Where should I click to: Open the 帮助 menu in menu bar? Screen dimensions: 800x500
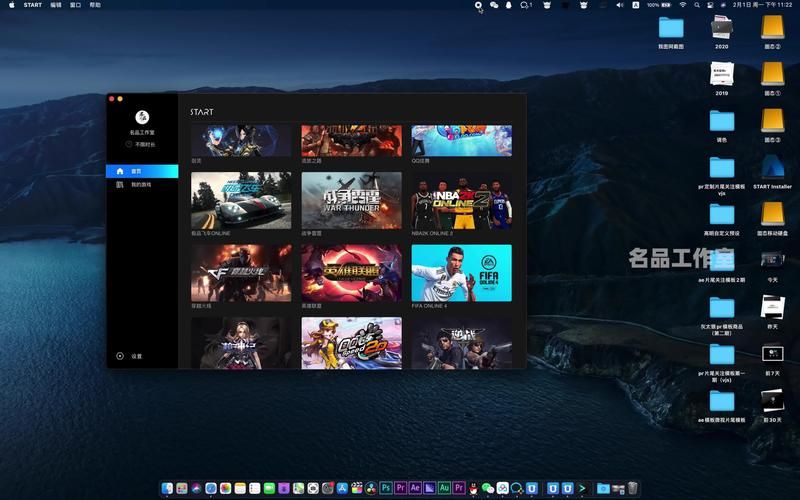point(95,5)
